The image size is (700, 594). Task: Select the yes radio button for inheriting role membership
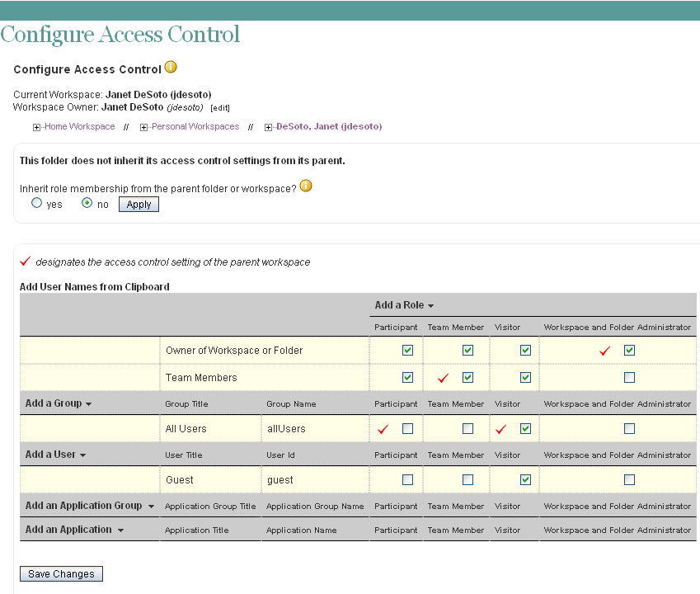point(36,203)
